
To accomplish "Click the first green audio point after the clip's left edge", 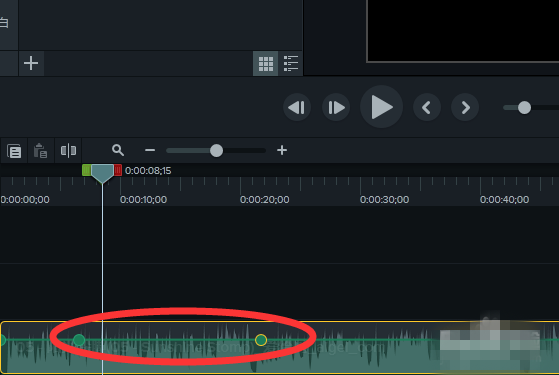I will coord(79,340).
